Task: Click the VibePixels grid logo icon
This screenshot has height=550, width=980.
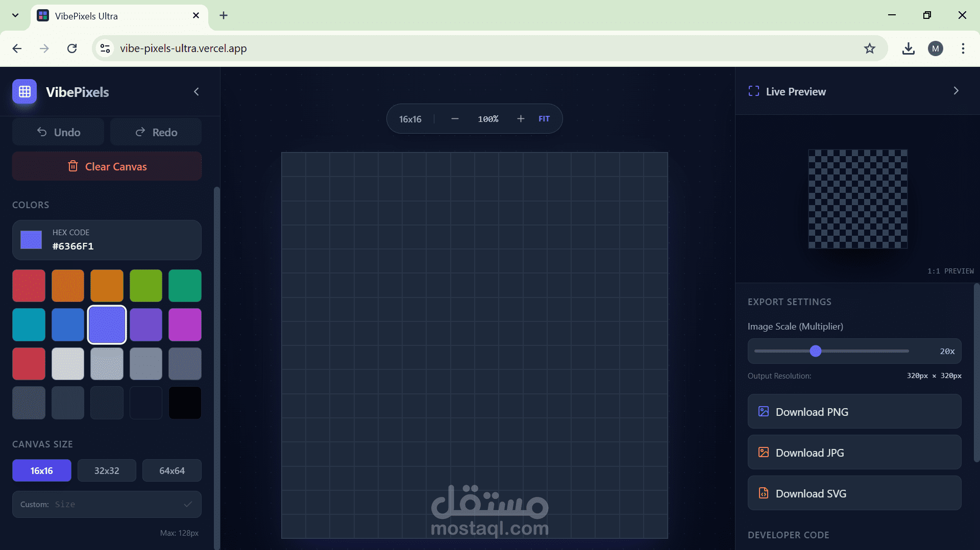Action: 24,92
